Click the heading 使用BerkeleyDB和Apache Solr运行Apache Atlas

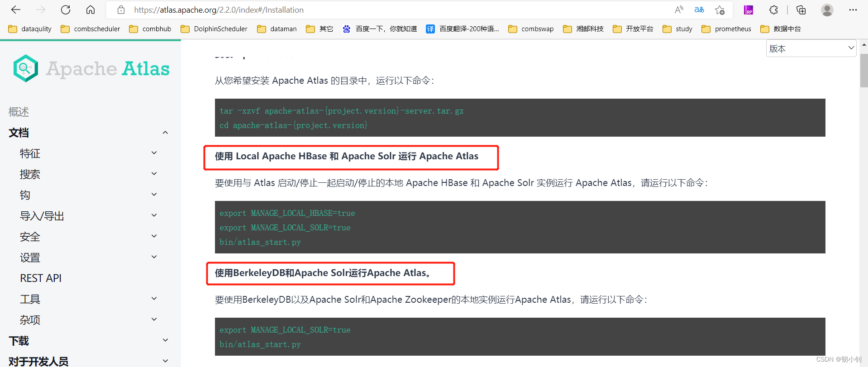(x=323, y=273)
